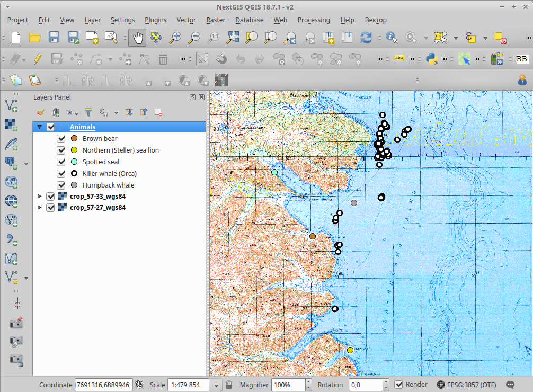Open the Scale dropdown list
Viewport: 533px width, 392px height.
point(216,385)
